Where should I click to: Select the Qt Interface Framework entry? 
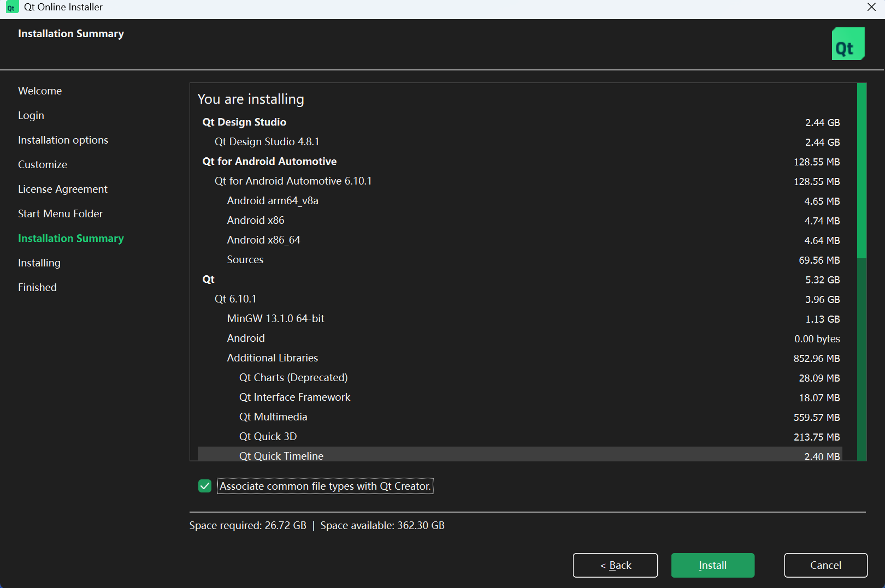pos(520,397)
